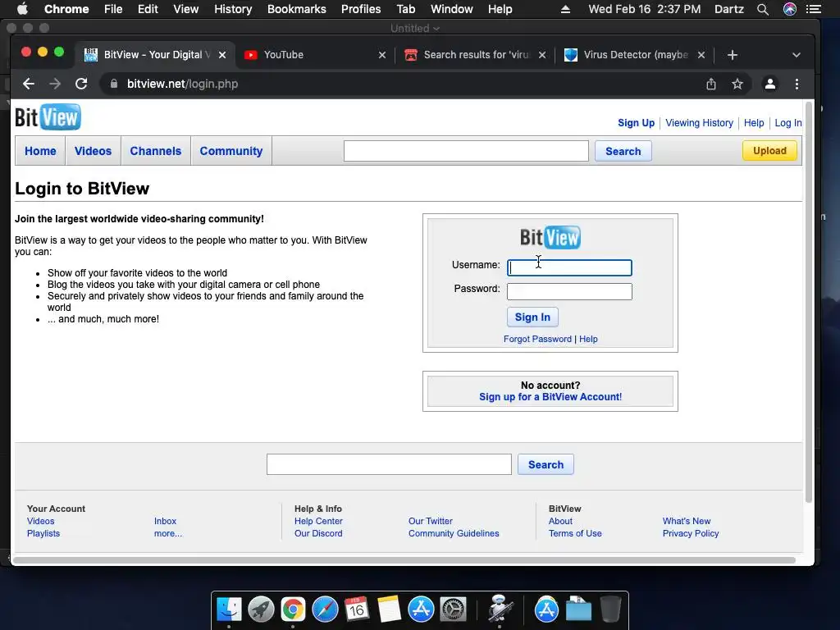This screenshot has height=630, width=840.
Task: Open the Chrome profile avatar icon
Action: tap(769, 84)
